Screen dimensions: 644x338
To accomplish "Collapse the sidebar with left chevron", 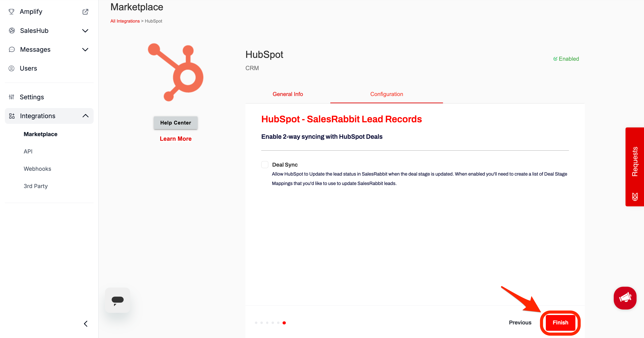I will 85,324.
